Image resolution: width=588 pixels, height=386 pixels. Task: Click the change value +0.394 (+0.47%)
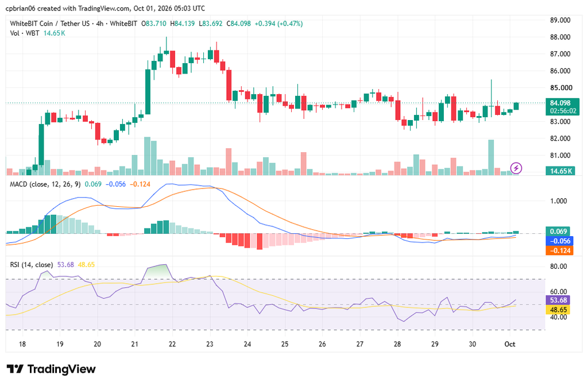click(278, 24)
